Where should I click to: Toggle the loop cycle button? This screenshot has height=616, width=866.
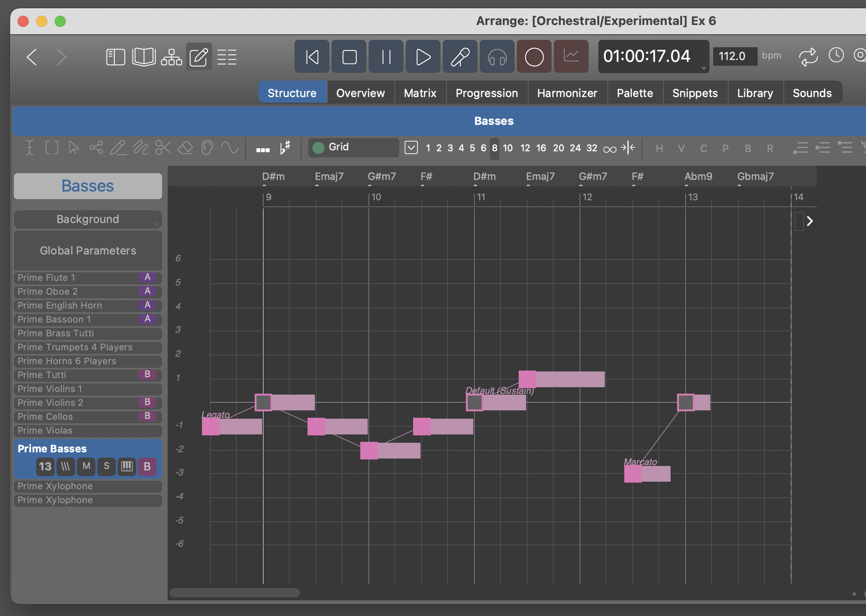coord(808,57)
